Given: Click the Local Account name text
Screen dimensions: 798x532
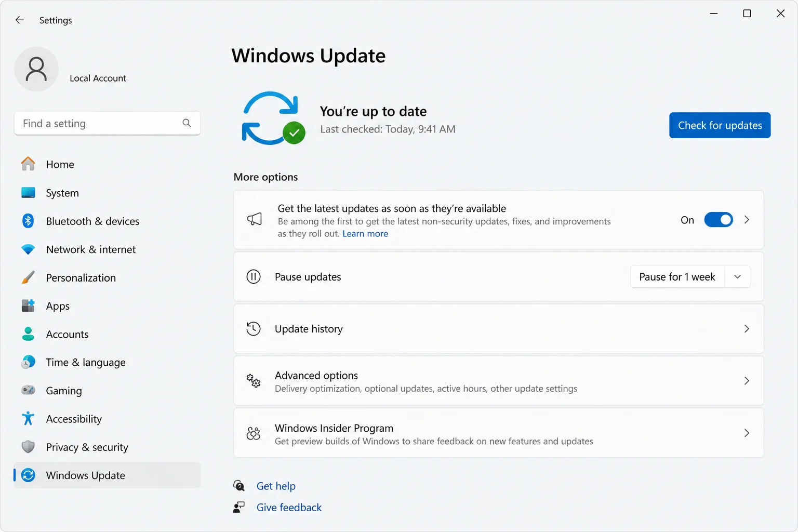Looking at the screenshot, I should [98, 78].
